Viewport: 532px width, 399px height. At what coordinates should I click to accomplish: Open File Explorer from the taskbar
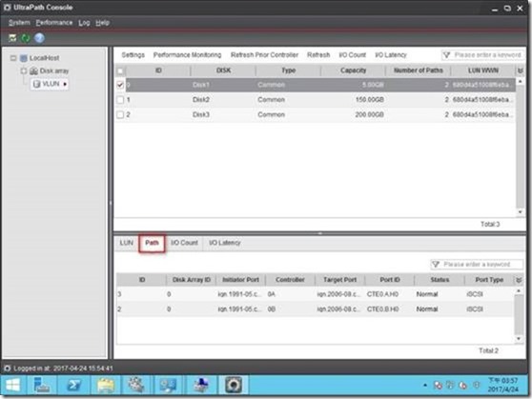106,385
